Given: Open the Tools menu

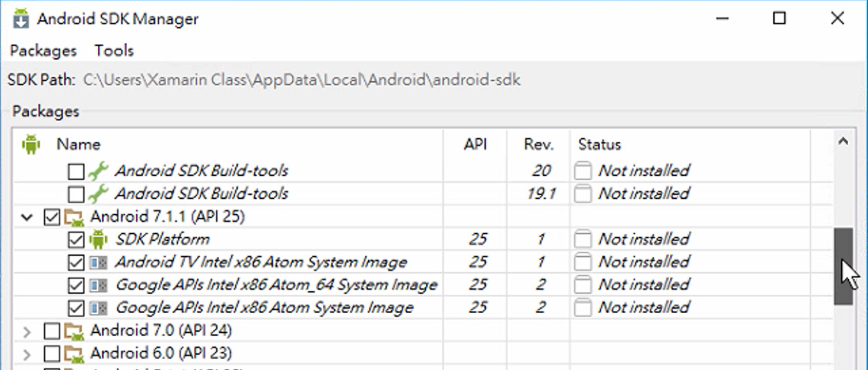Looking at the screenshot, I should tap(114, 50).
